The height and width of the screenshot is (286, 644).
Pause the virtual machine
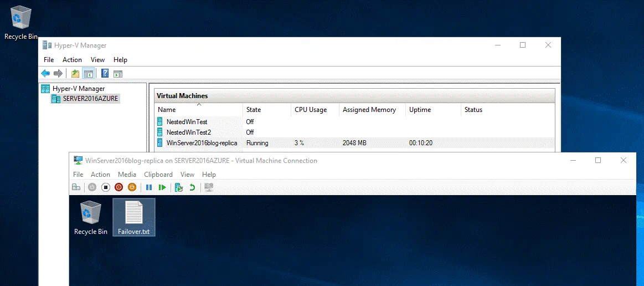coord(149,187)
